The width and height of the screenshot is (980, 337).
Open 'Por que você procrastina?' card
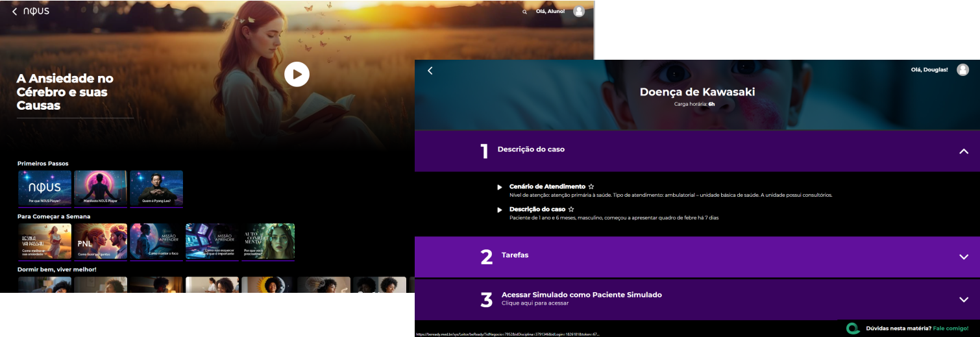tap(268, 242)
